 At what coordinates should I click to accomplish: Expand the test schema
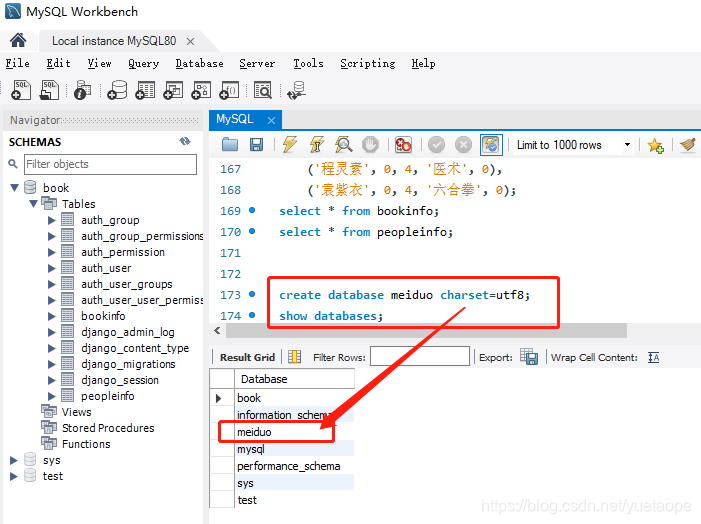(x=14, y=476)
